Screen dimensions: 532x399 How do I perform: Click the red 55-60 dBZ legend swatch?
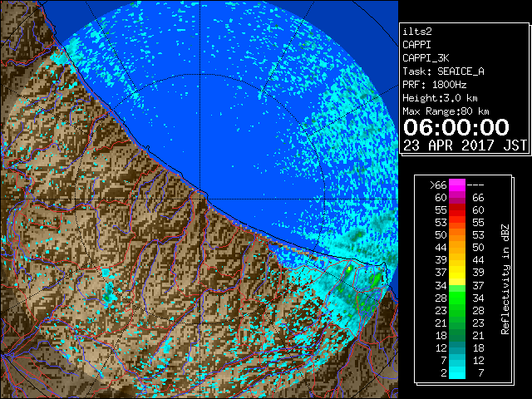pyautogui.click(x=457, y=210)
